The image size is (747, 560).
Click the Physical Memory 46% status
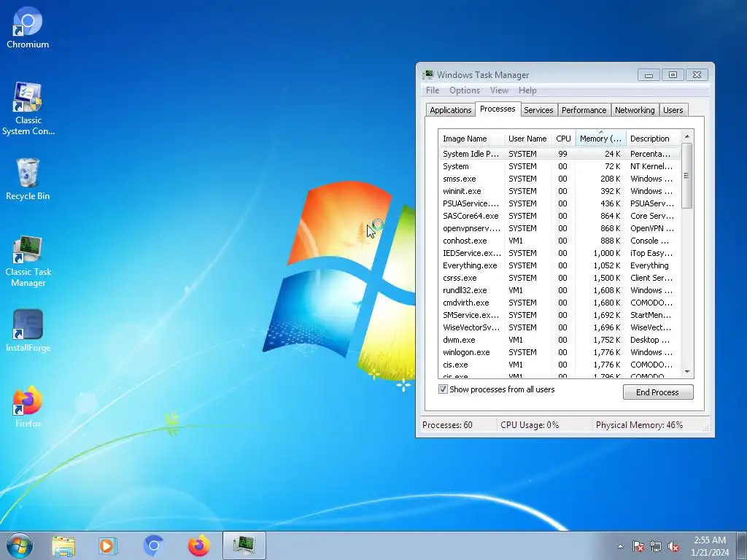point(639,425)
